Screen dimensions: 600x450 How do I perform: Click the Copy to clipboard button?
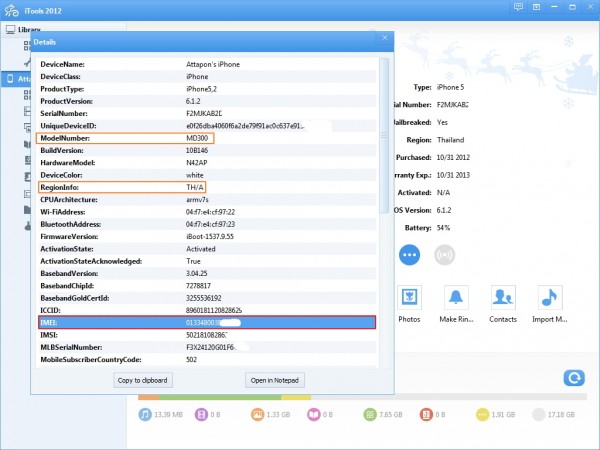[x=143, y=380]
